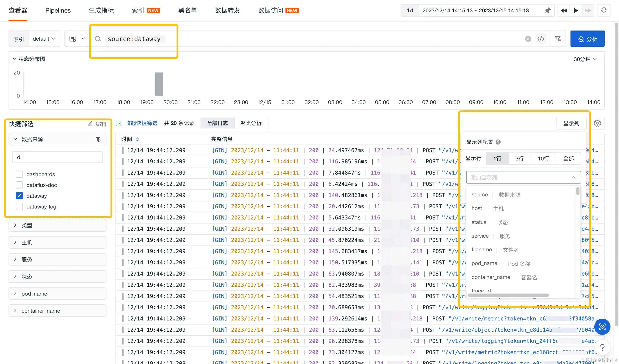619x364 pixels.
Task: Click the filter list icon beside search bar
Action: coord(558,39)
